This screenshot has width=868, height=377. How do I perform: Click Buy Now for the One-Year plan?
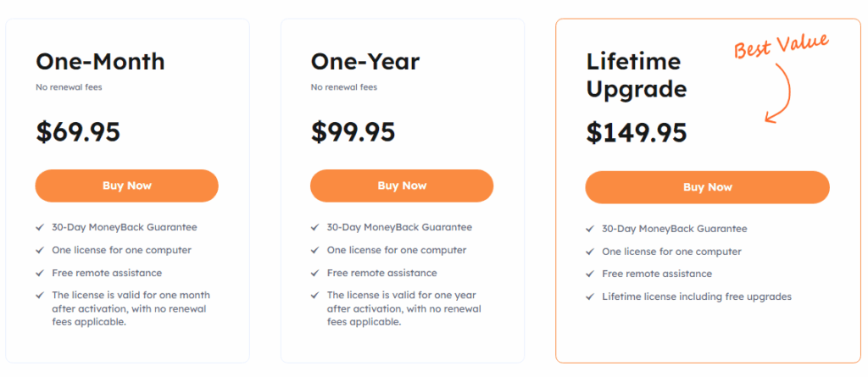[402, 186]
